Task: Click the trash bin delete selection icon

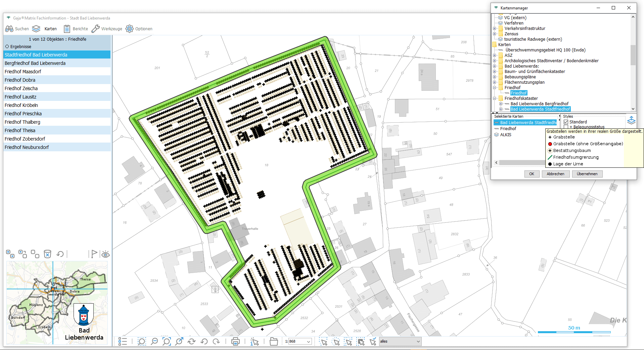Action: pyautogui.click(x=48, y=254)
